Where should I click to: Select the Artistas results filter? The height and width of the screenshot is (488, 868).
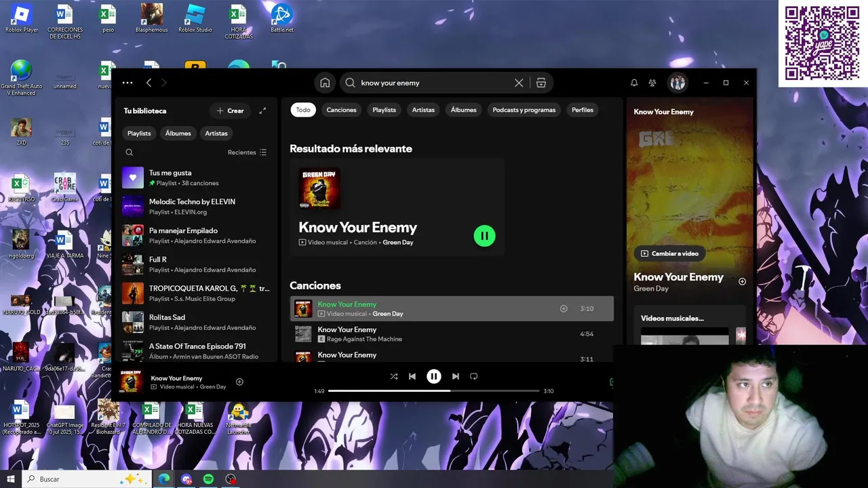(423, 110)
